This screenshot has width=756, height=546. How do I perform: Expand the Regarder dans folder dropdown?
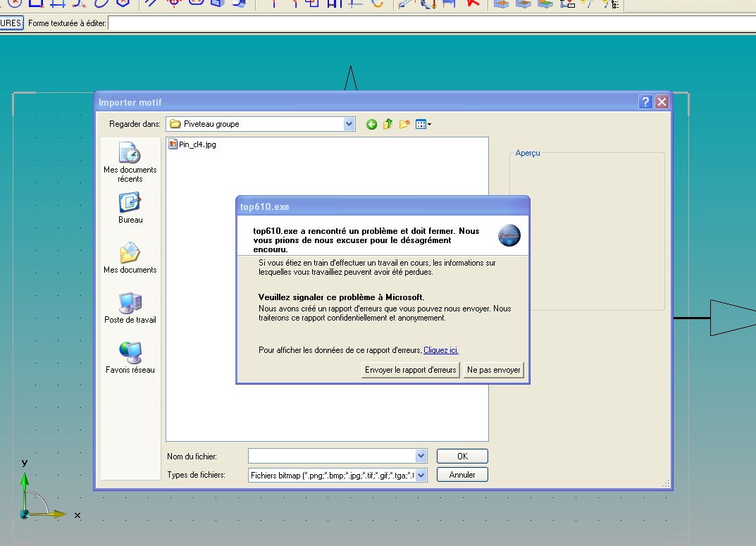349,124
